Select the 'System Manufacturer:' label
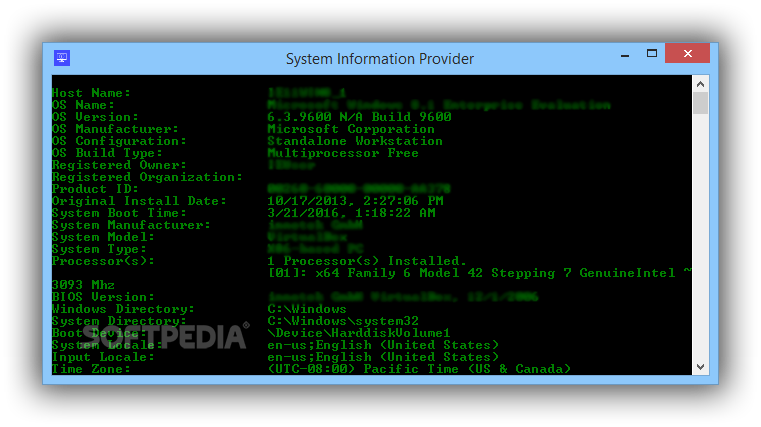This screenshot has width=761, height=427. (131, 225)
